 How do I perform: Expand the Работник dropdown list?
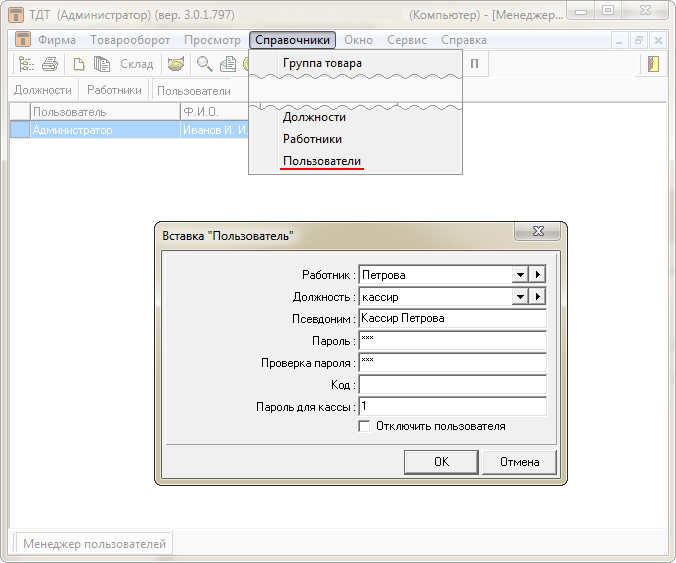click(519, 275)
